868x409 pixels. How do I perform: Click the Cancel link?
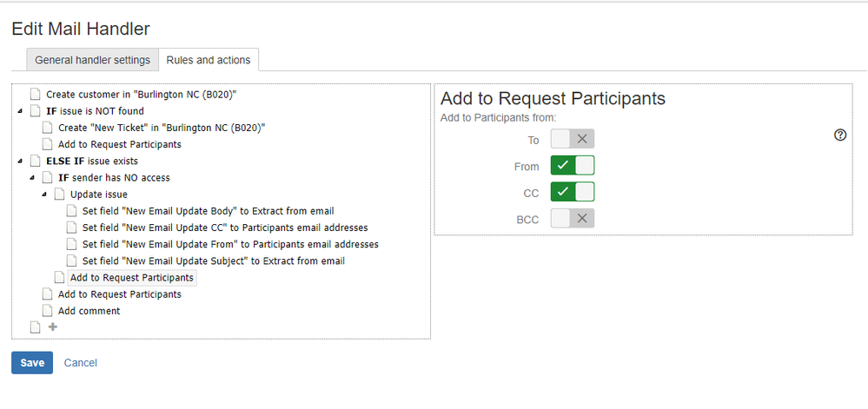(x=80, y=363)
